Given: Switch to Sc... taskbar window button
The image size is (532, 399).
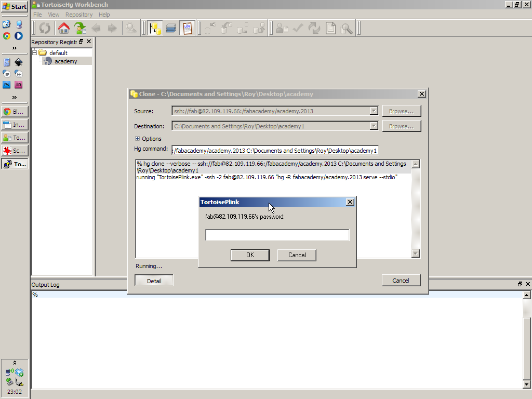Looking at the screenshot, I should point(15,151).
